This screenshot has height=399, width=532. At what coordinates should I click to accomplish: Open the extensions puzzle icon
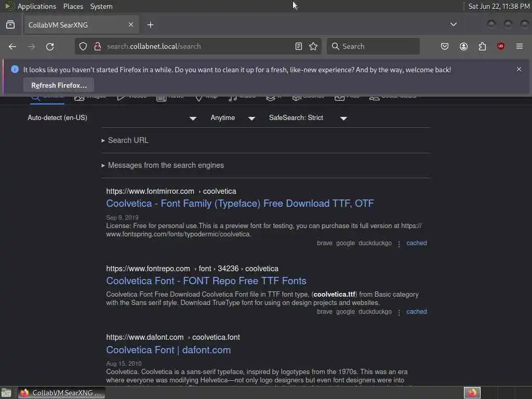click(x=482, y=46)
